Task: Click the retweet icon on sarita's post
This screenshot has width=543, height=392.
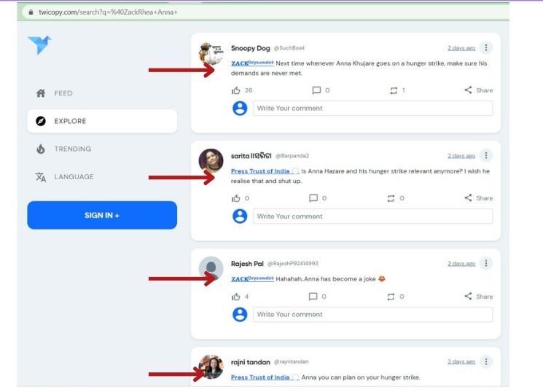Action: click(392, 198)
